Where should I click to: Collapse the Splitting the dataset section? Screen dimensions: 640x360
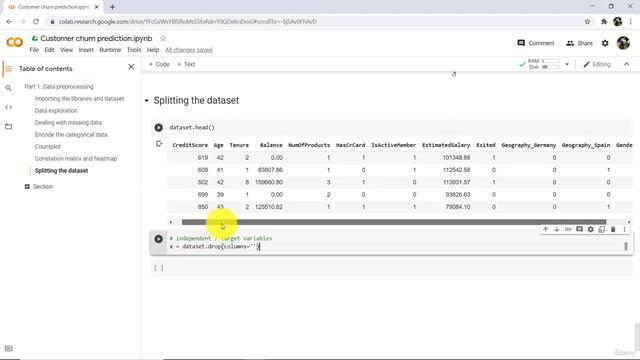tap(147, 100)
